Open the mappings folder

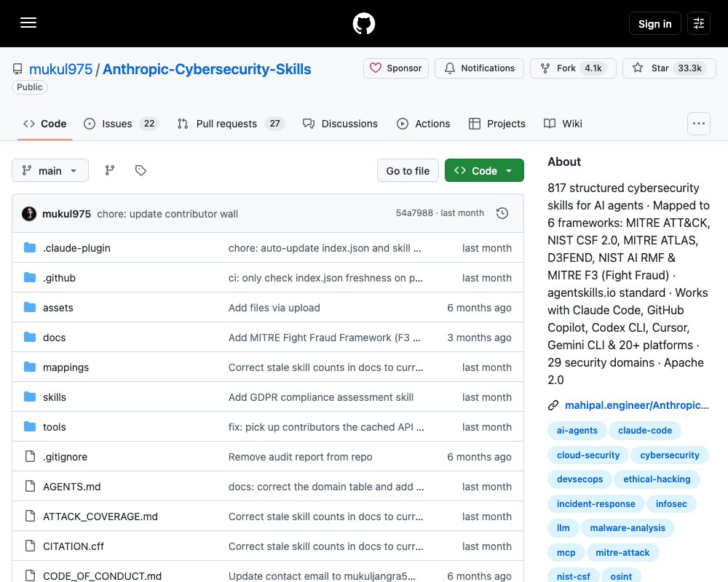[66, 367]
